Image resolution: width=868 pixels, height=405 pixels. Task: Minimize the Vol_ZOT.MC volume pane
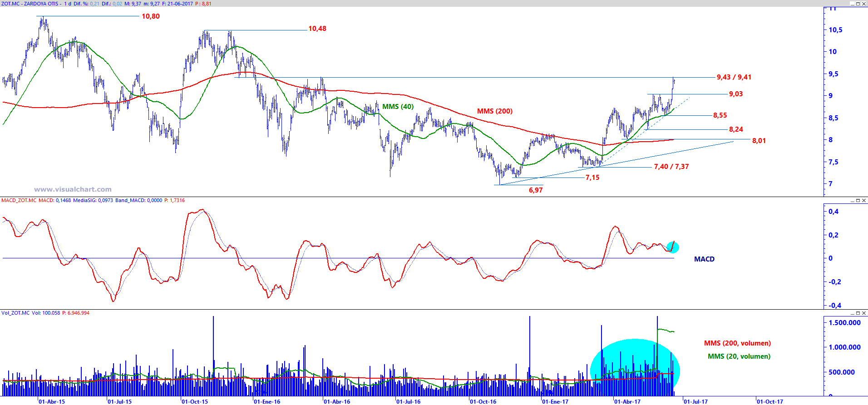852,313
